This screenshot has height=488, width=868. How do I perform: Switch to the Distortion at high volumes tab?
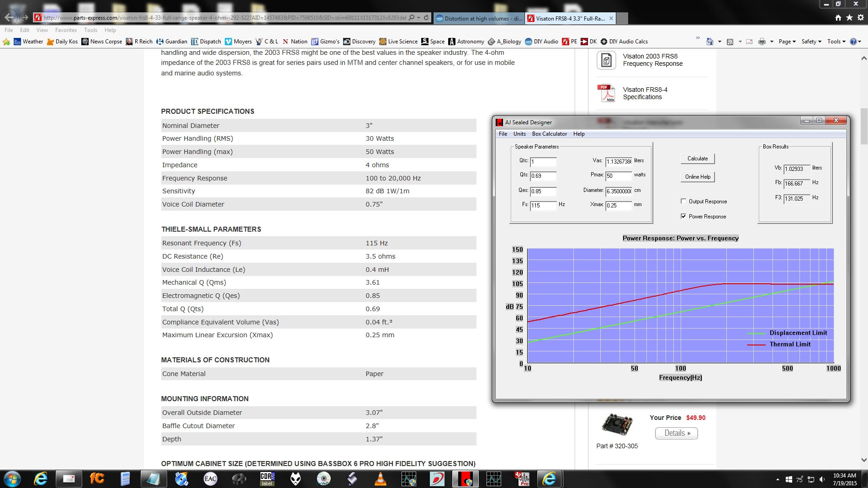tap(479, 18)
